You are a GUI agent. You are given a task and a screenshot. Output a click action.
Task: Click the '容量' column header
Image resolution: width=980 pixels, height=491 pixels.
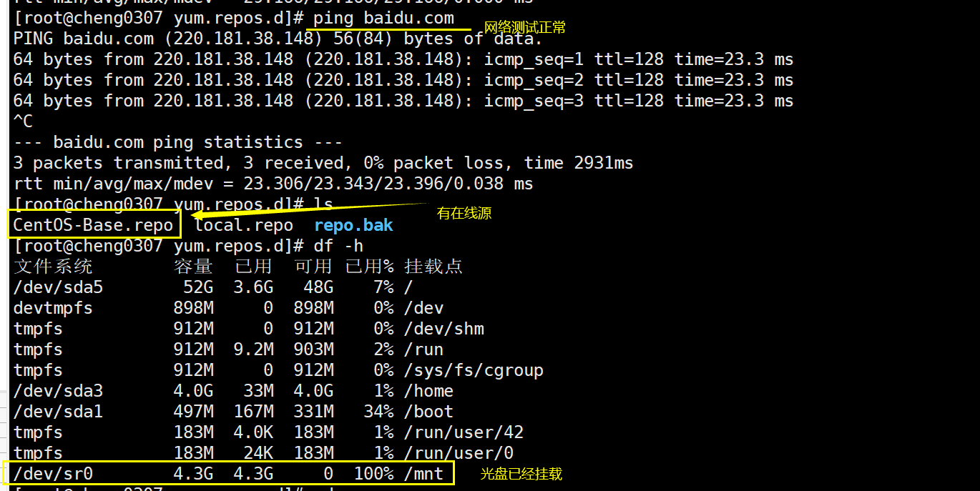click(x=193, y=267)
